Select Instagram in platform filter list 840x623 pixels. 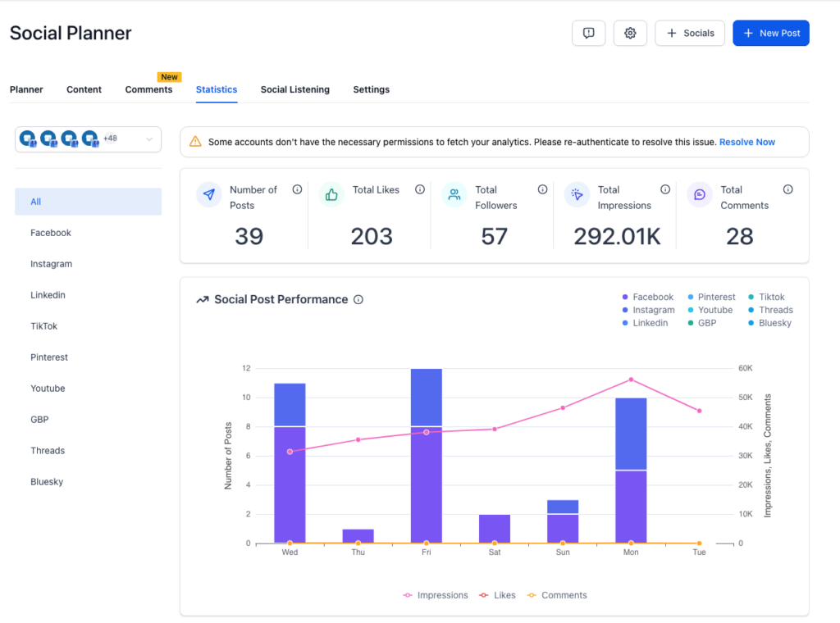pos(51,264)
